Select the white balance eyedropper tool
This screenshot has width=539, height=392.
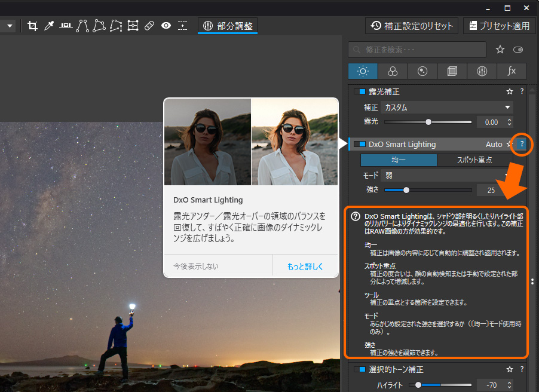(49, 26)
